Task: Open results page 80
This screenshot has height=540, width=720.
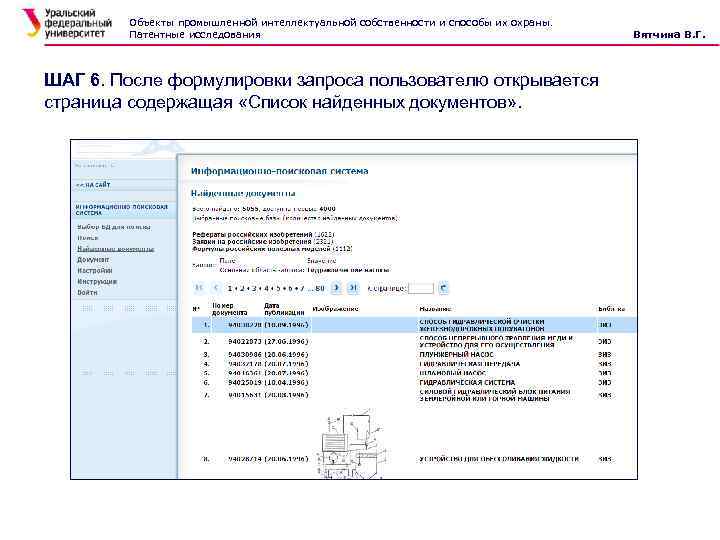Action: coord(320,288)
